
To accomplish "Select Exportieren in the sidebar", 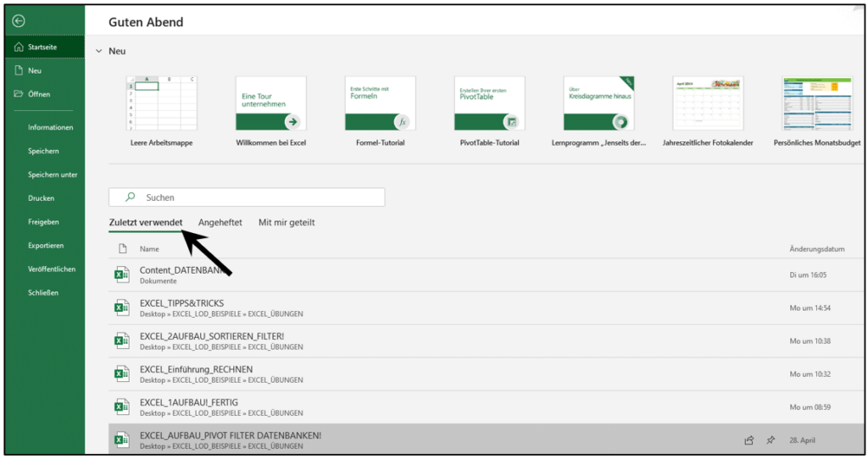I will click(46, 245).
